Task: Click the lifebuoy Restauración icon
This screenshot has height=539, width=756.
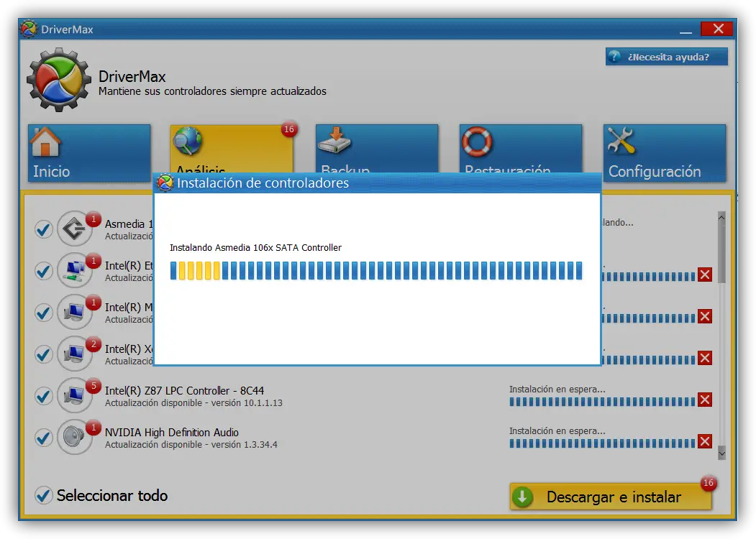Action: tap(477, 141)
